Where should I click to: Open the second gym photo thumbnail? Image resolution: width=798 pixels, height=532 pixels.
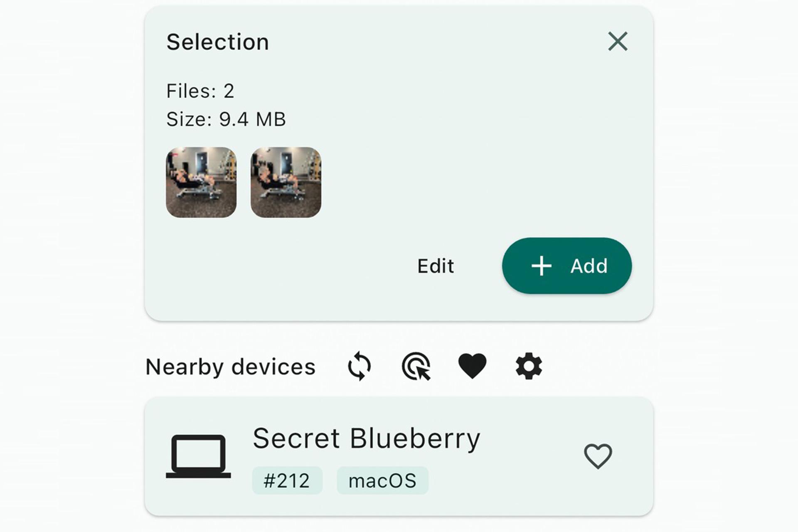(x=286, y=182)
